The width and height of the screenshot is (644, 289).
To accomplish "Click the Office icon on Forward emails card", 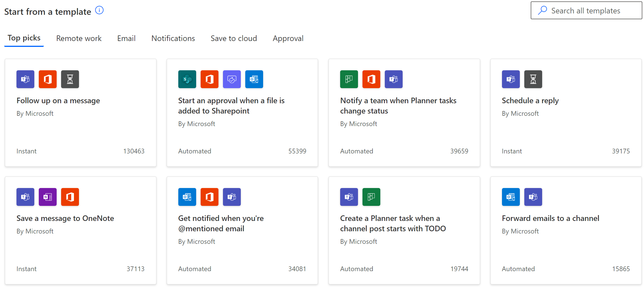I will click(511, 197).
